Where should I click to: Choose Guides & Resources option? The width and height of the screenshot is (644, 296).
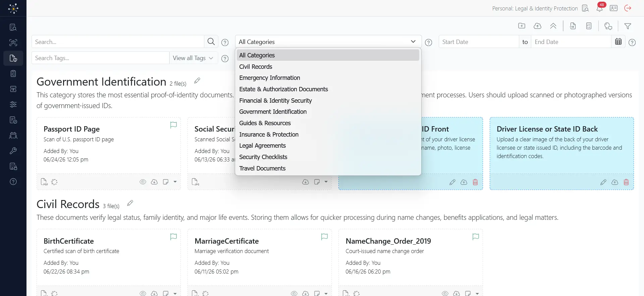[328, 123]
